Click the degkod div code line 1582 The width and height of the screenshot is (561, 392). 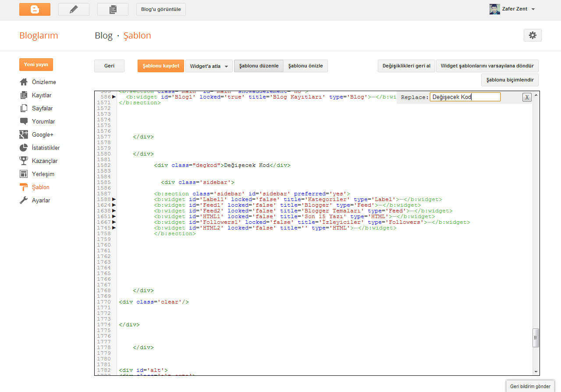(222, 165)
